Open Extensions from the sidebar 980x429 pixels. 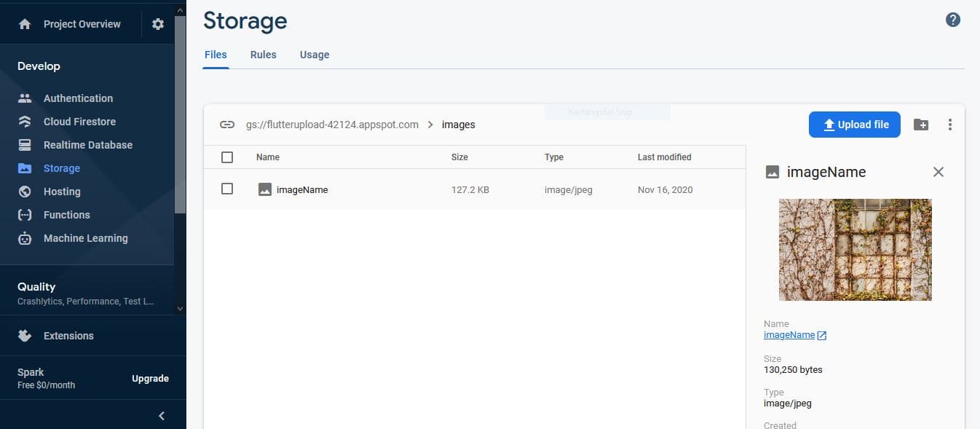click(x=68, y=336)
